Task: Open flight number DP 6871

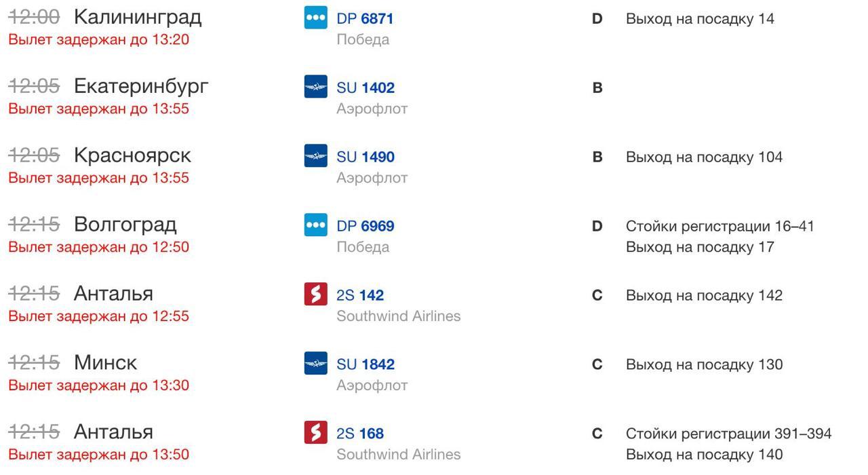Action: click(365, 19)
